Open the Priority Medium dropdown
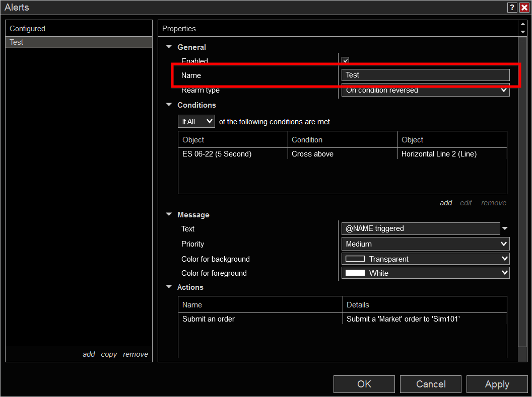 tap(426, 244)
